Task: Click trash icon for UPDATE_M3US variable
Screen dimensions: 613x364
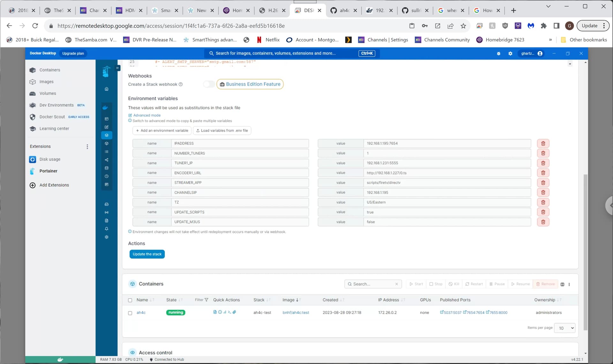Action: pyautogui.click(x=543, y=222)
